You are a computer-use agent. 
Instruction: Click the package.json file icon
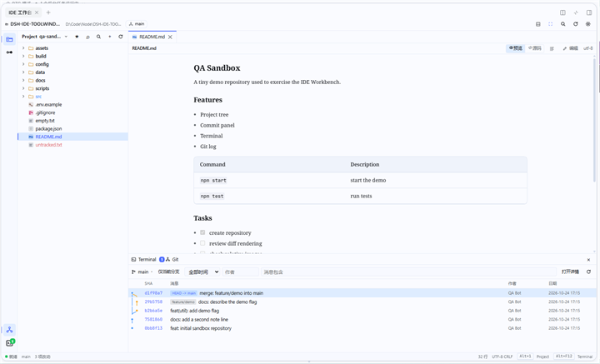click(31, 129)
